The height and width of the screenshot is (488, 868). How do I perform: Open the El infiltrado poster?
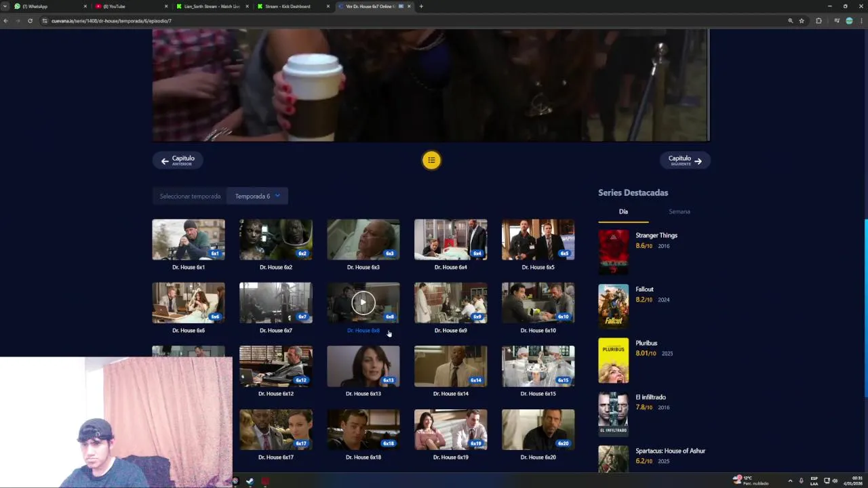pyautogui.click(x=613, y=413)
